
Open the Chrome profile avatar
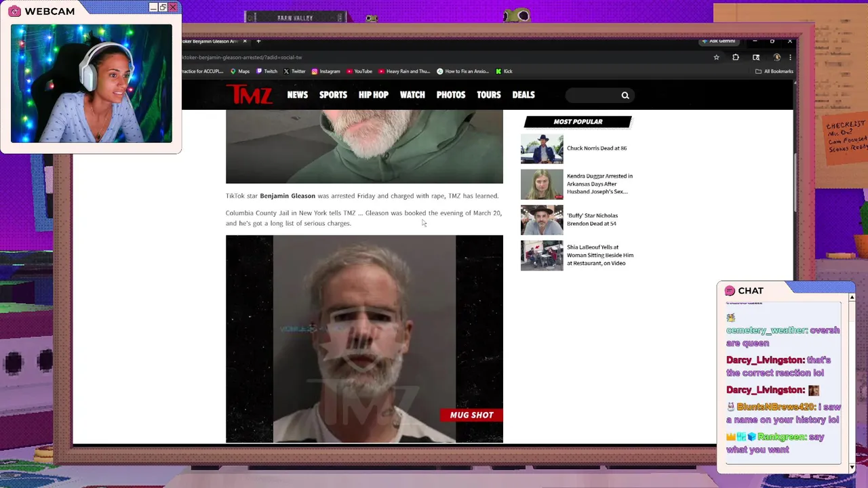tap(777, 58)
